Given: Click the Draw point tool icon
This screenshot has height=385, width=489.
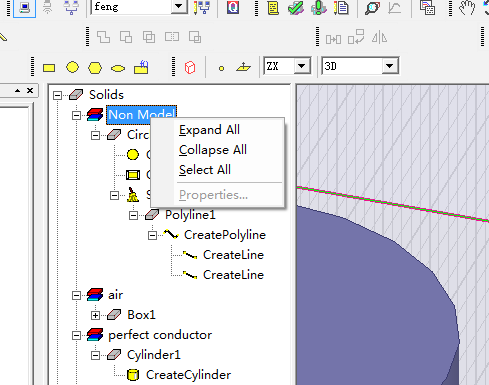Looking at the screenshot, I should coord(221,69).
